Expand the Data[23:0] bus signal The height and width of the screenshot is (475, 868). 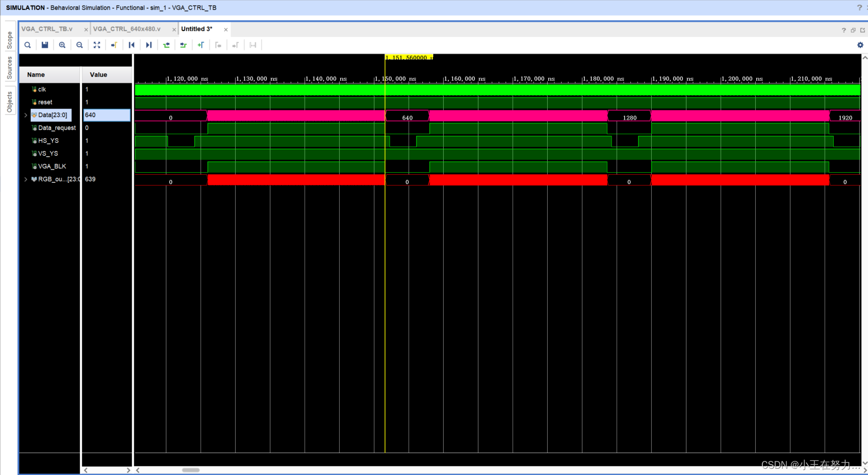click(25, 115)
